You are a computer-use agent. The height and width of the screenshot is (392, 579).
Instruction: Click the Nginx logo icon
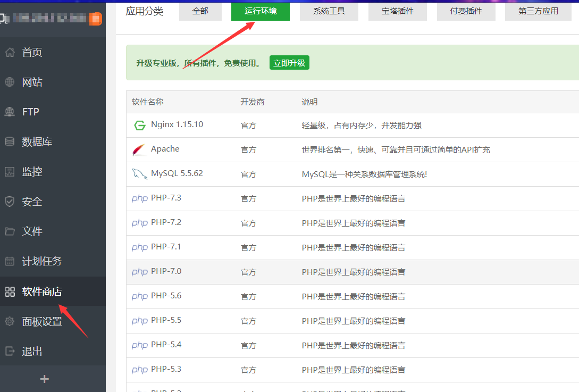click(x=140, y=125)
